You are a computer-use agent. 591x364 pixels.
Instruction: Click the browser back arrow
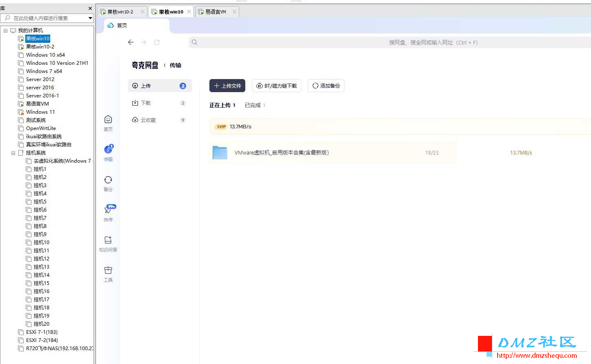click(131, 42)
